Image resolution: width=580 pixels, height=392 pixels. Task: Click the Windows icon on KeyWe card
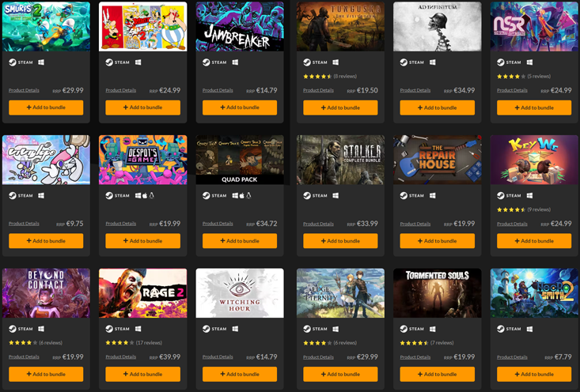pyautogui.click(x=529, y=195)
